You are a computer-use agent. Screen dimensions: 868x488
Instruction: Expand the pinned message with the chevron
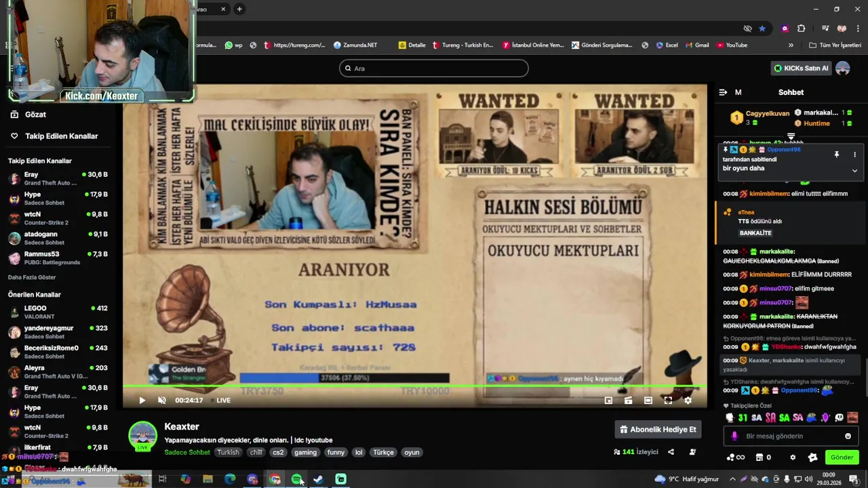854,171
